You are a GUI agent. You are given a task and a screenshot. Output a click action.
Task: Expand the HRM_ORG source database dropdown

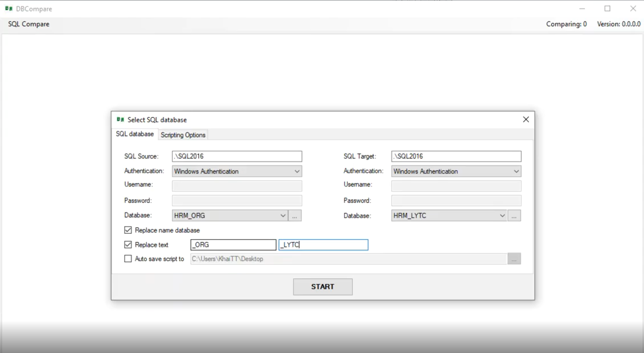tap(283, 216)
